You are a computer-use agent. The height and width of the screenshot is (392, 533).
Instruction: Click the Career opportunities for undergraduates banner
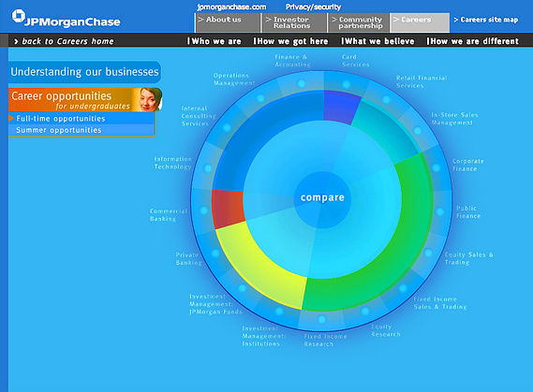[x=85, y=100]
